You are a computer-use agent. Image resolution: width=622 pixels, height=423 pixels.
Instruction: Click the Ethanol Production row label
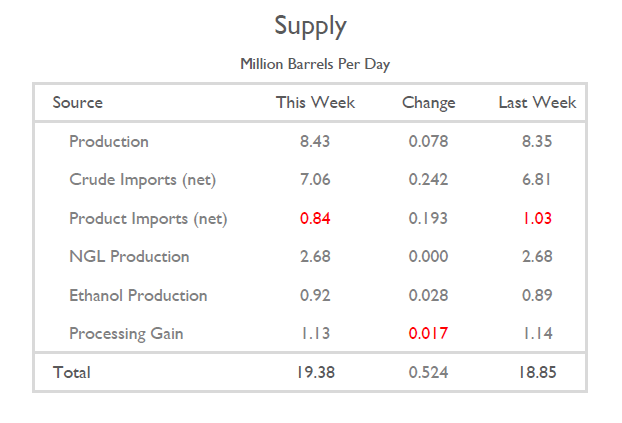[x=138, y=295]
